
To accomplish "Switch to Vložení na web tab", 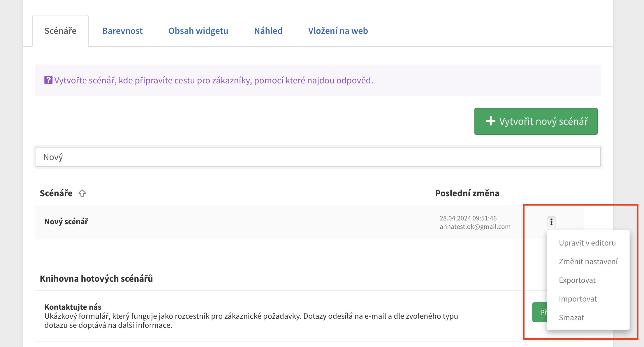I will tap(338, 31).
